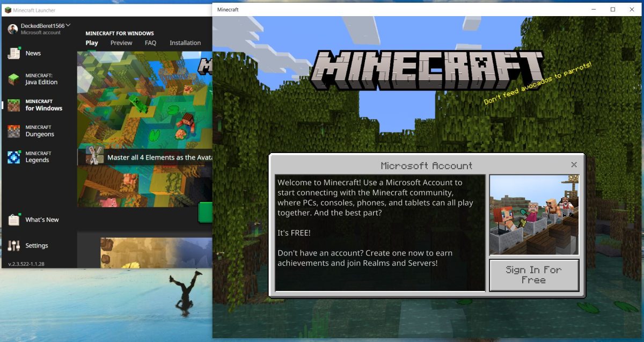This screenshot has height=342, width=644.
Task: Select Minecraft for Windows in the sidebar
Action: point(40,104)
